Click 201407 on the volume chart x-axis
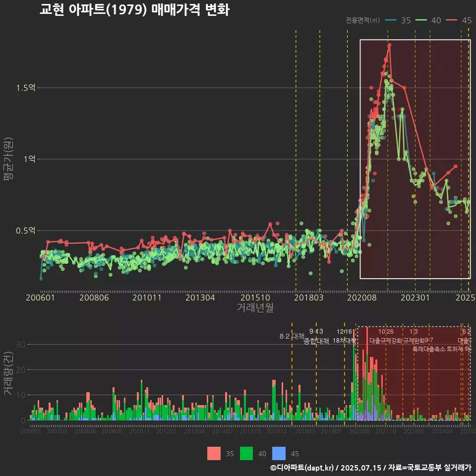 click(223, 431)
